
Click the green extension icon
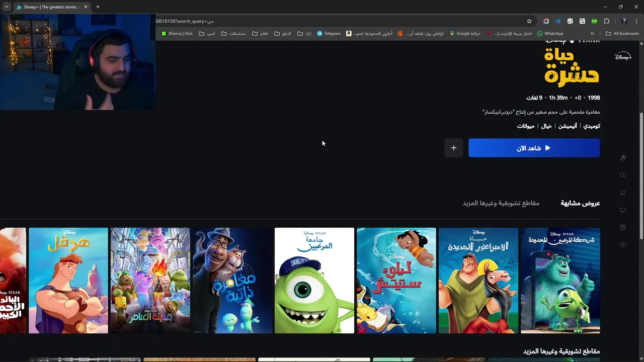pos(594,21)
